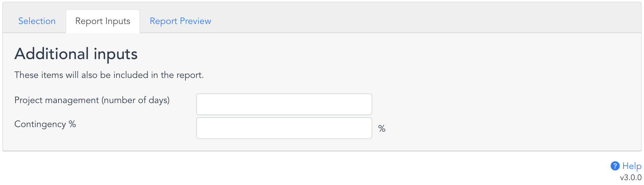Image resolution: width=644 pixels, height=185 pixels.
Task: Click blank panel area right of % symbol
Action: [x=511, y=128]
